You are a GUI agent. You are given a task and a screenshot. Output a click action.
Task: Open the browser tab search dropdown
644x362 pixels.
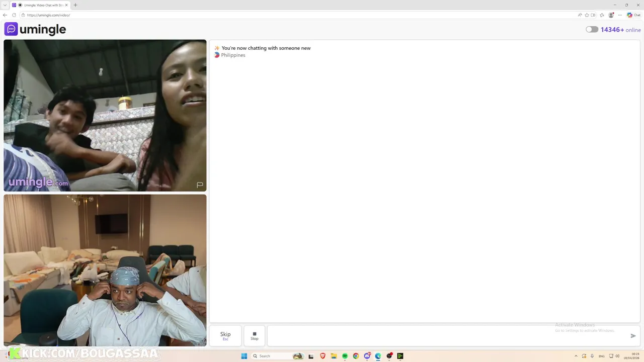(x=5, y=5)
